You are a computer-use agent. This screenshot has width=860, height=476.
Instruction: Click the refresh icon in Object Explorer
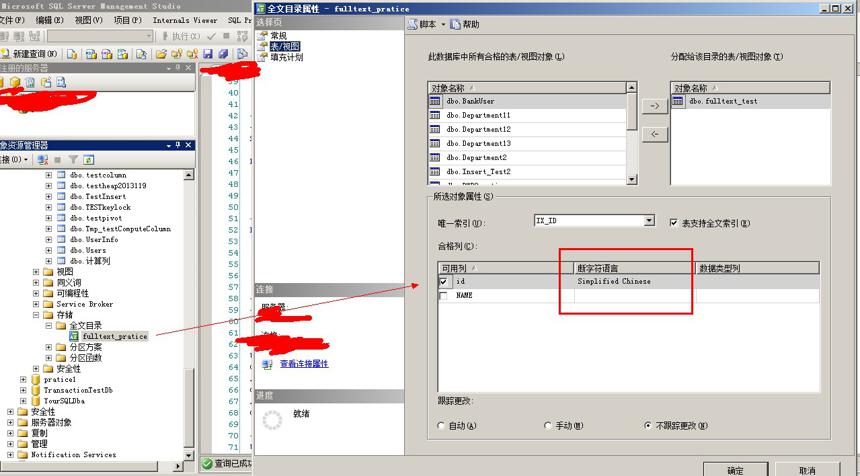pyautogui.click(x=88, y=160)
